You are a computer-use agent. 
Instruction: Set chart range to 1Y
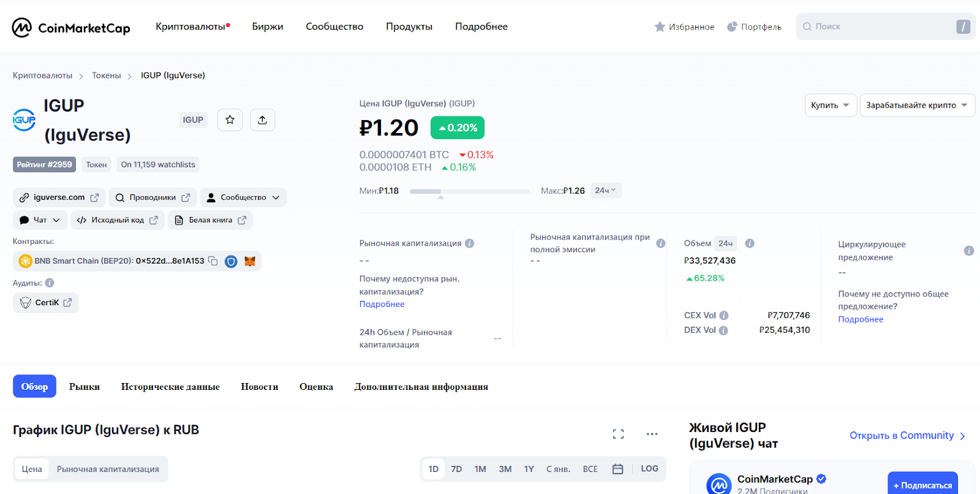(529, 469)
